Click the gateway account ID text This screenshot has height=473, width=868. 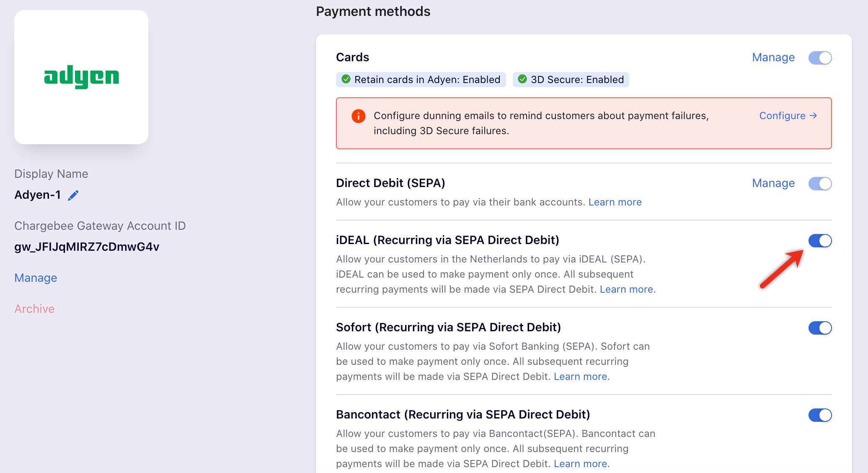click(x=87, y=247)
